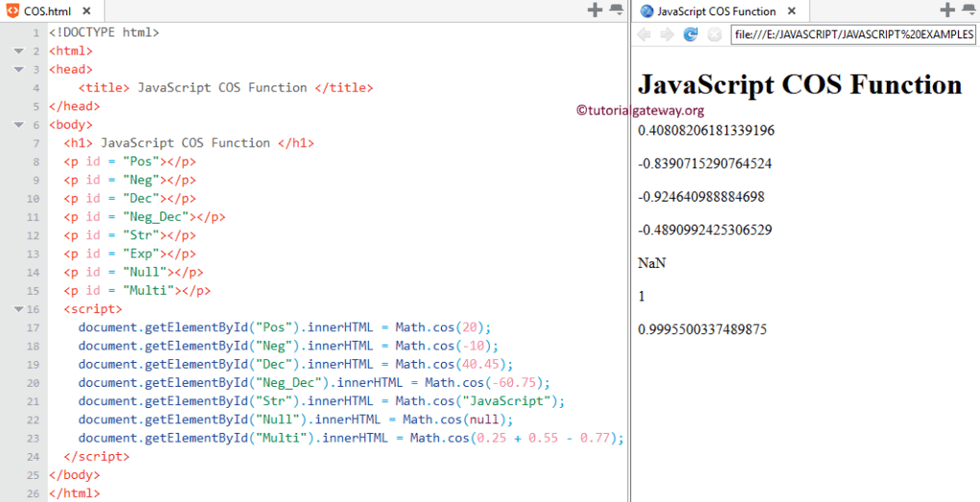
Task: Click the closing html tag line 26
Action: (74, 492)
